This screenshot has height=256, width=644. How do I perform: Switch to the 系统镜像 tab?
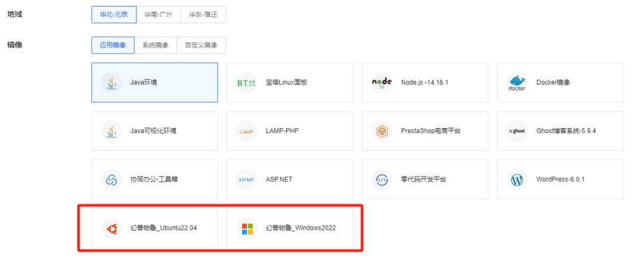[x=155, y=45]
